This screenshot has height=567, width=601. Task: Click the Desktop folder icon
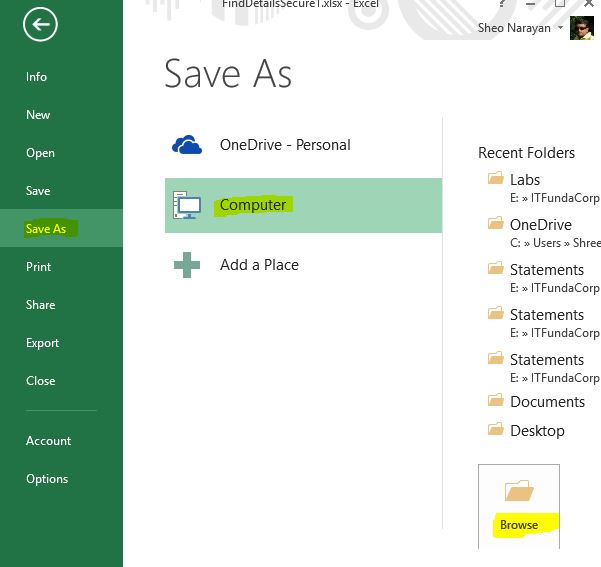pyautogui.click(x=496, y=429)
